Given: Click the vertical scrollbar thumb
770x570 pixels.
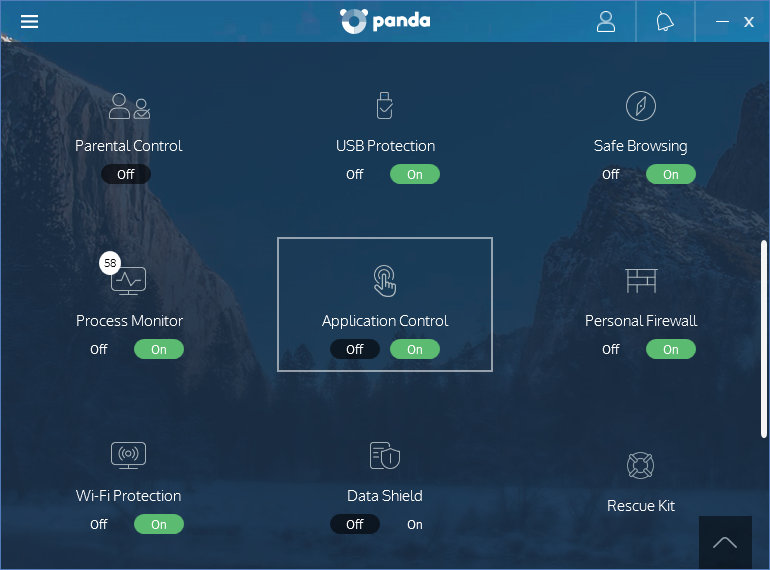Looking at the screenshot, I should coord(764,339).
